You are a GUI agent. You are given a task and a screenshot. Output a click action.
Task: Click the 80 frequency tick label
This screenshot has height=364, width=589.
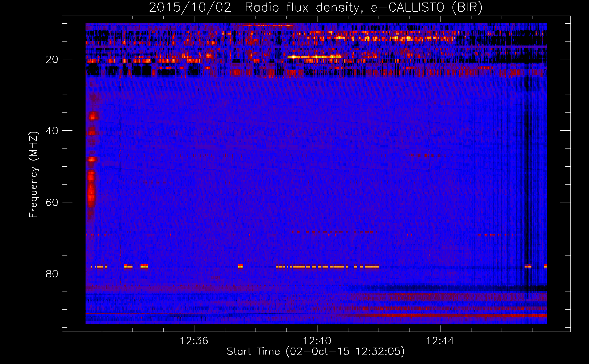[x=52, y=274]
